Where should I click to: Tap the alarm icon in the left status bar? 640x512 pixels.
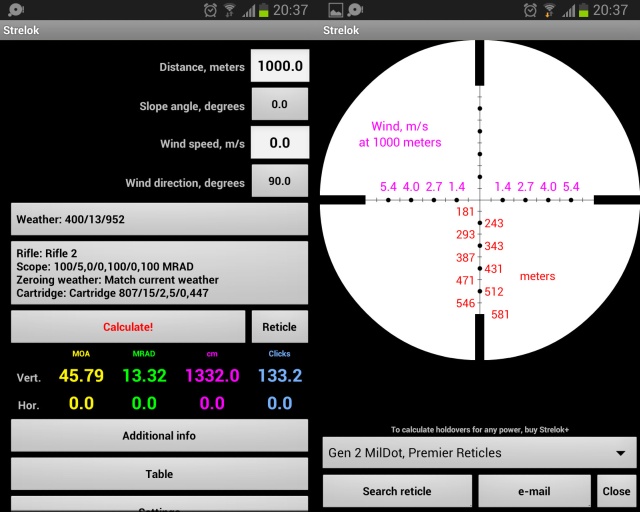(210, 10)
